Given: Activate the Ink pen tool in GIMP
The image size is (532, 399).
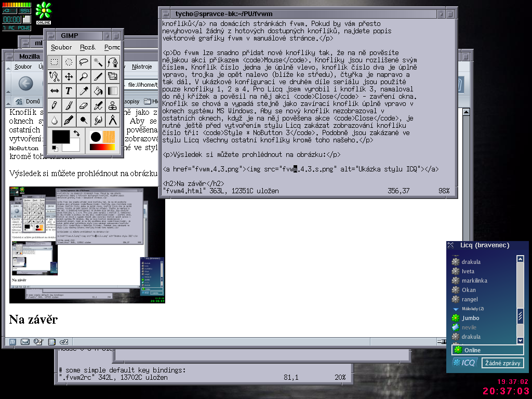Looking at the screenshot, I should click(69, 121).
